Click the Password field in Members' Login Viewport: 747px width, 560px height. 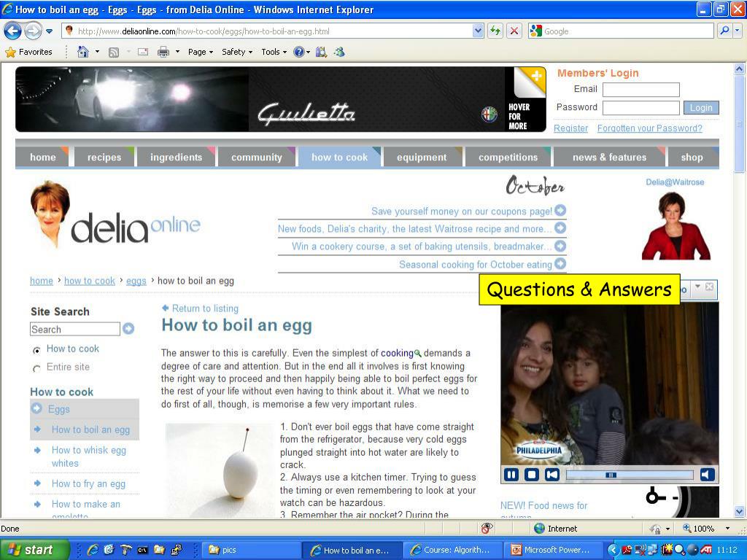click(640, 108)
